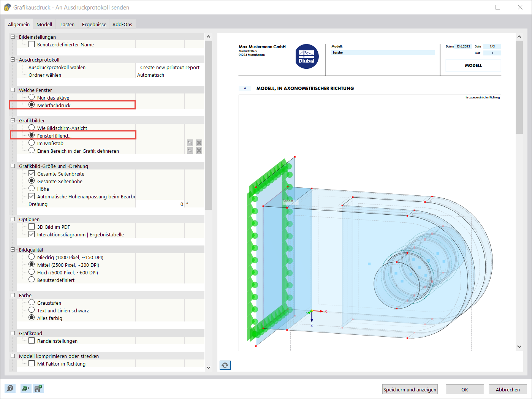Click the save graphic icon at bottom left

(38, 388)
